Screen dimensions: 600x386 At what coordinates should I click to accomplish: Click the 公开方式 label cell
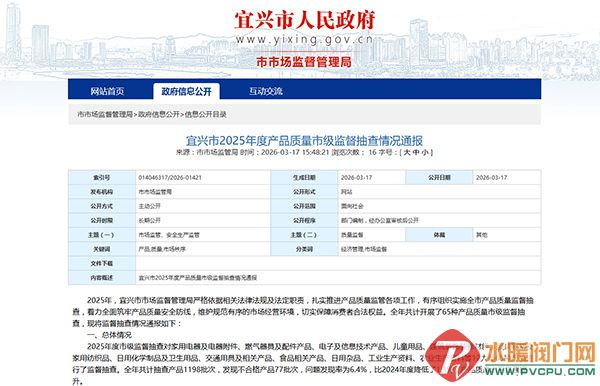pyautogui.click(x=102, y=206)
